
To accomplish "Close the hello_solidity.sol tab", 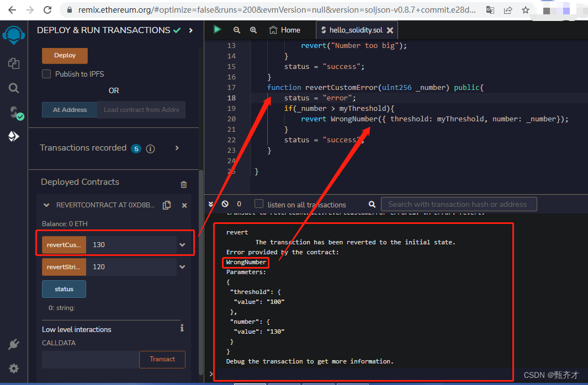I will (x=390, y=30).
